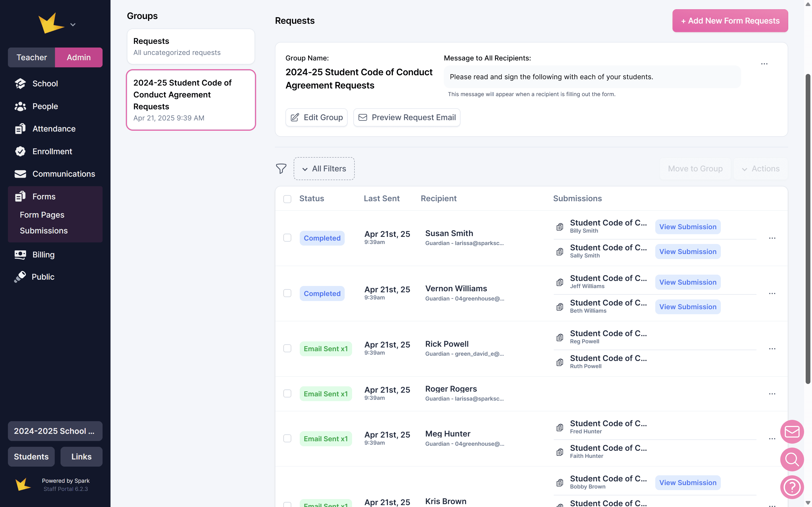The image size is (812, 507).
Task: Check the select-all checkbox in table header
Action: click(x=287, y=199)
